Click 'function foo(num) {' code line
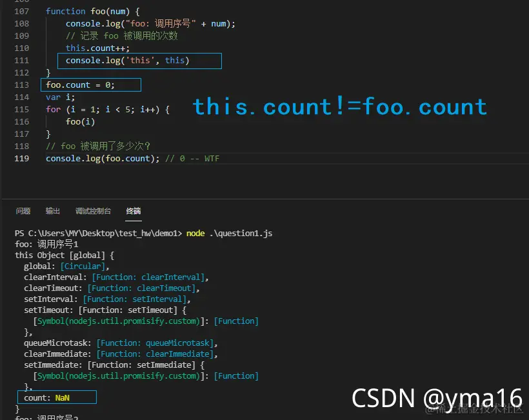Viewport: 529px width, 420px height. click(92, 12)
